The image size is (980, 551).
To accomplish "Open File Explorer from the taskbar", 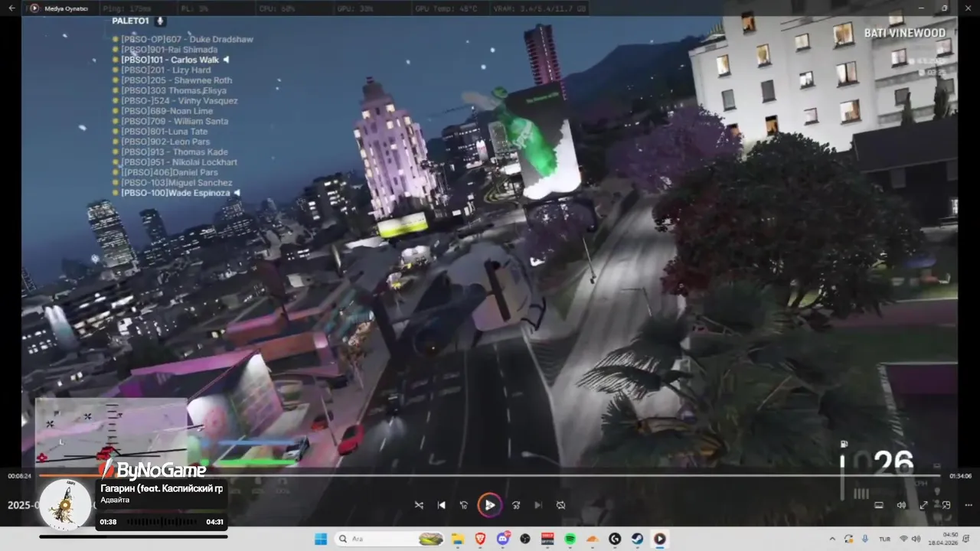I will click(x=458, y=539).
